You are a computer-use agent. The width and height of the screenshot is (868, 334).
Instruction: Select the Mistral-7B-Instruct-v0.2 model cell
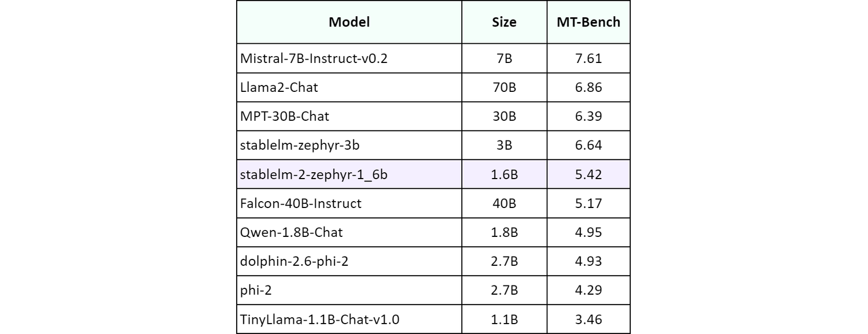(312, 58)
